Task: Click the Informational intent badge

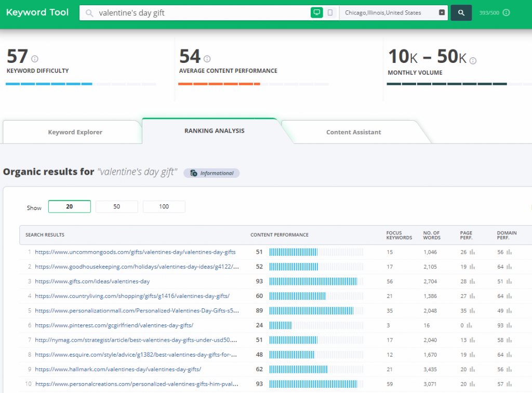Action: 212,173
